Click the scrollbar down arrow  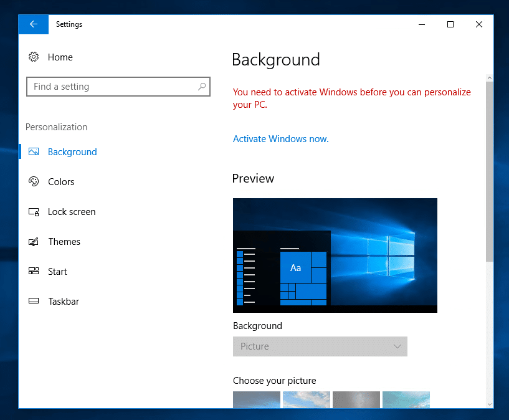[489, 403]
